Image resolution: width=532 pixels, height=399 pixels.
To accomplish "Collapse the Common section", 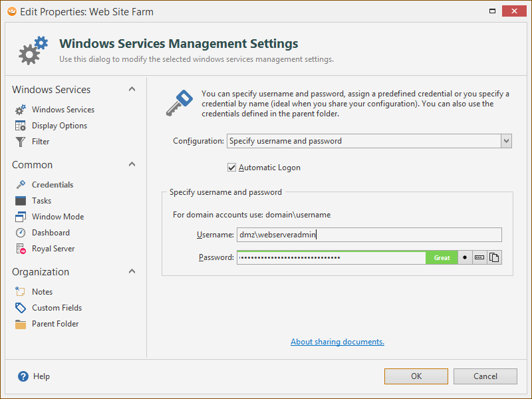I will (132, 164).
